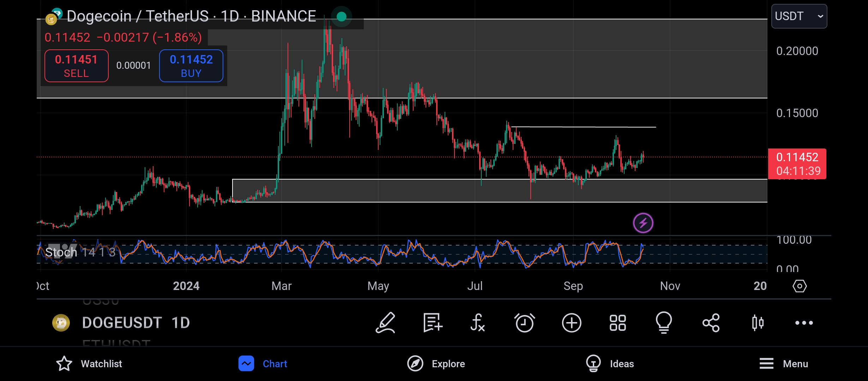868x381 pixels.
Task: Tap the 0.11452 BUY button
Action: [191, 66]
